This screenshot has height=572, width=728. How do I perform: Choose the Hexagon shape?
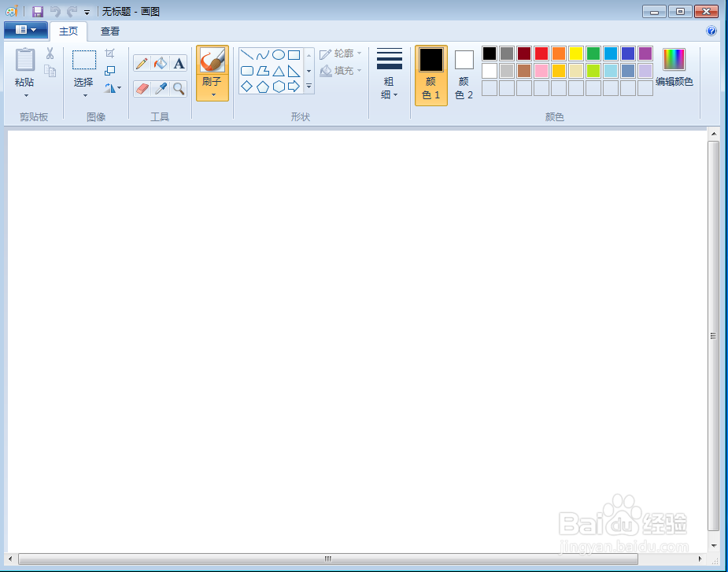pyautogui.click(x=278, y=87)
